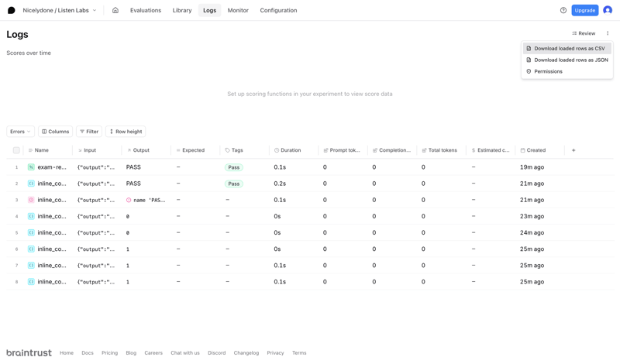
Task: Click the Completion... column header
Action: 391,150
